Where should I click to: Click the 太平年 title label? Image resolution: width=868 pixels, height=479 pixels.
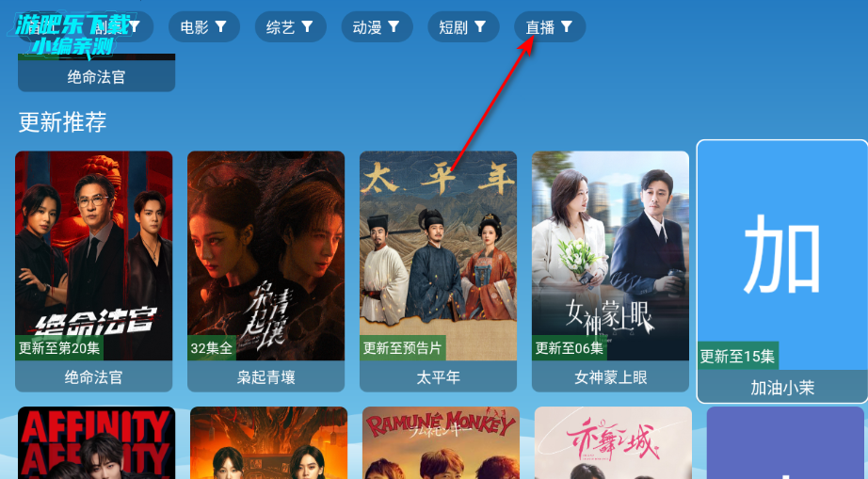coord(438,377)
